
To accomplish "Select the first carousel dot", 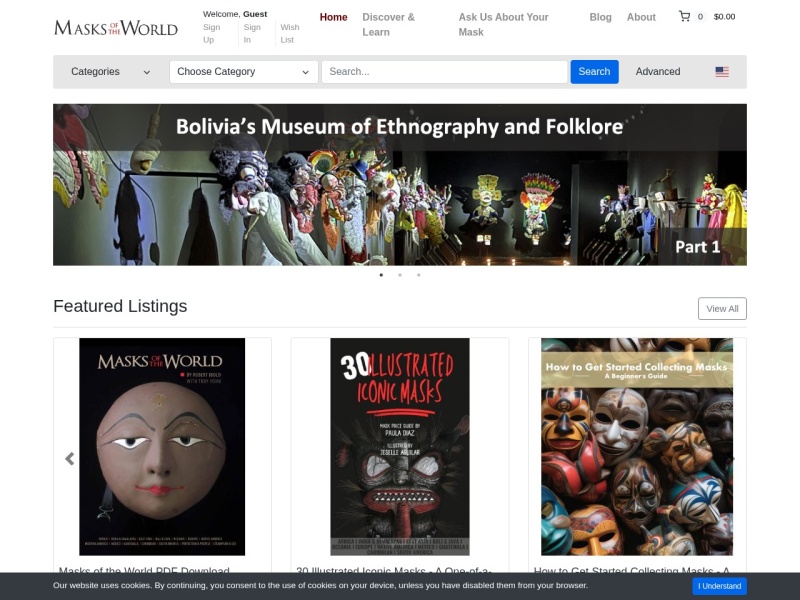I will [381, 275].
